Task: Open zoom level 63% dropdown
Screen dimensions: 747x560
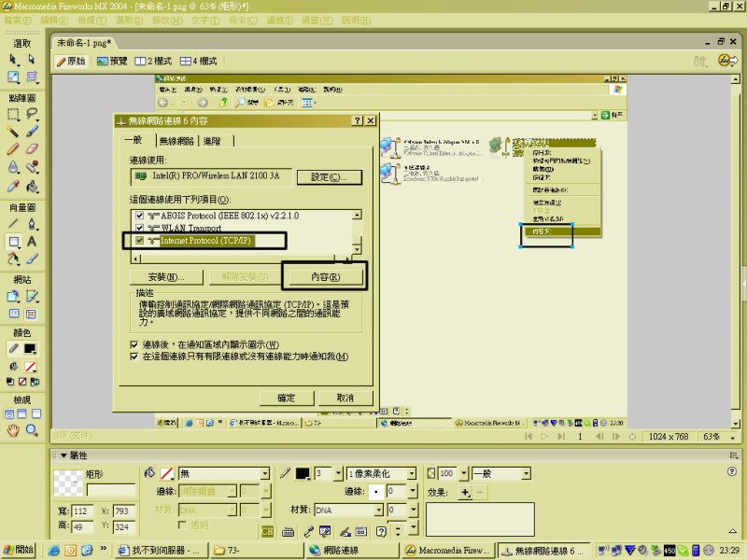Action: (x=732, y=437)
